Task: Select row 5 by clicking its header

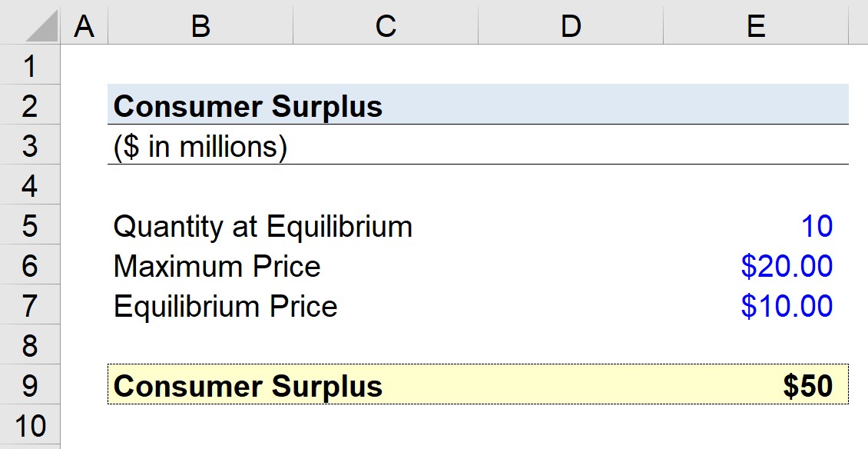Action: [x=31, y=226]
